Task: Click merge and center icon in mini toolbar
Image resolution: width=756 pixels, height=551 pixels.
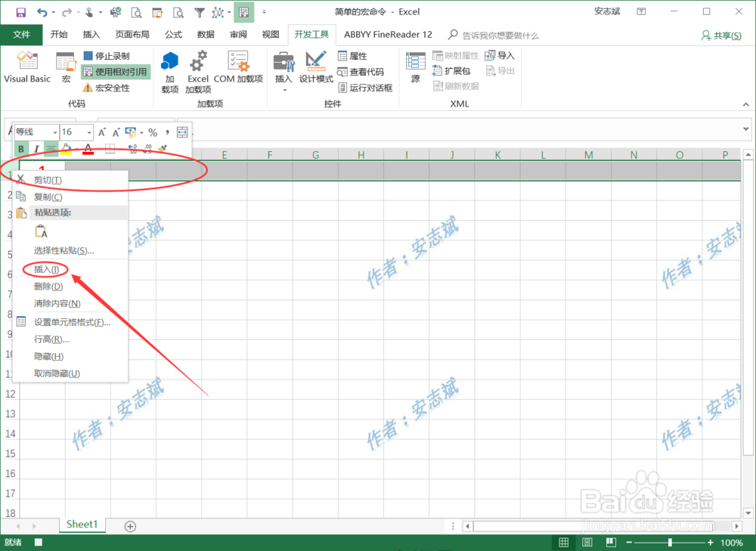Action: (x=182, y=132)
